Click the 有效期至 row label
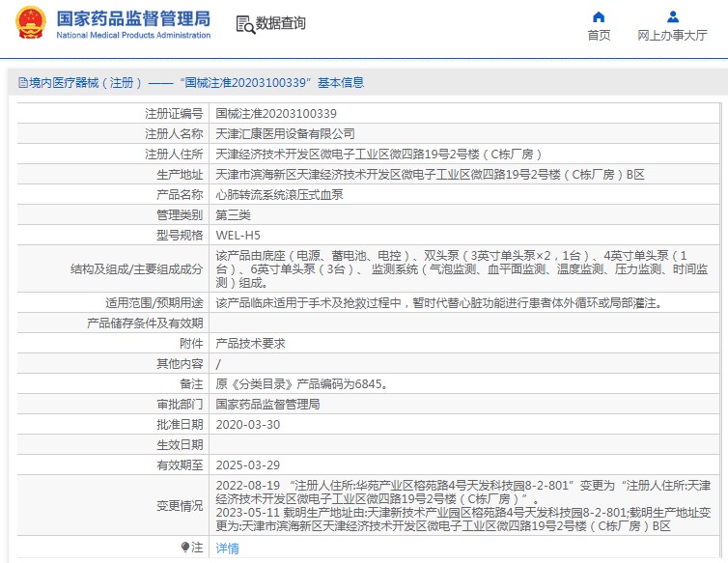The width and height of the screenshot is (728, 563). pos(180,465)
